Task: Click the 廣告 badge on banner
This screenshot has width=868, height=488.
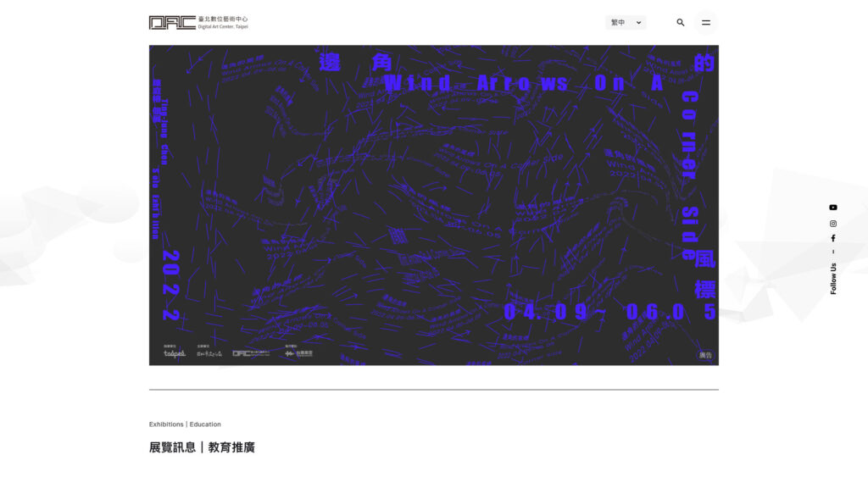Action: tap(705, 355)
